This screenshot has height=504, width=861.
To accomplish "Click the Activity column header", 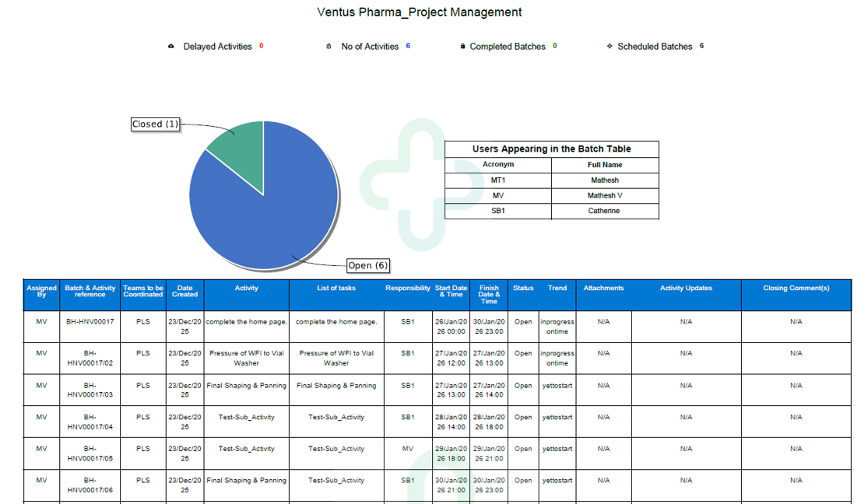I will click(x=246, y=289).
